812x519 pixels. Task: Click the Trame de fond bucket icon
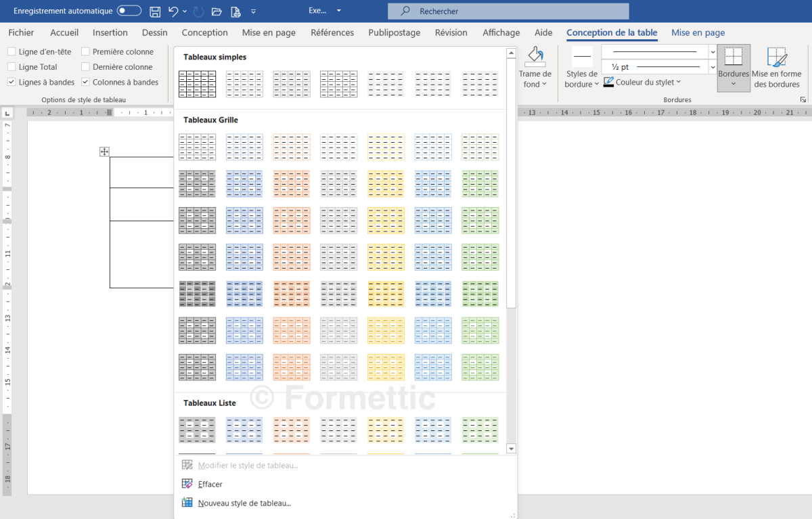tap(535, 57)
